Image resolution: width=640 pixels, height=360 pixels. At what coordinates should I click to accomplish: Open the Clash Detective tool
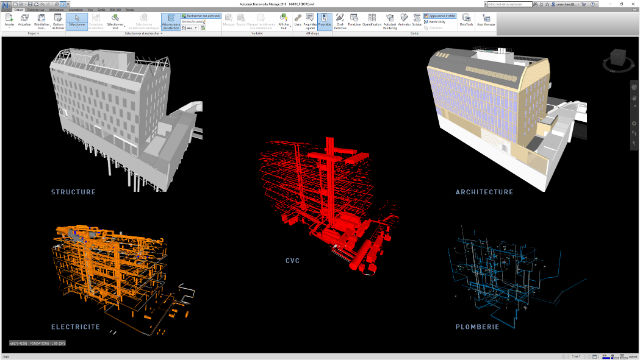pos(340,21)
